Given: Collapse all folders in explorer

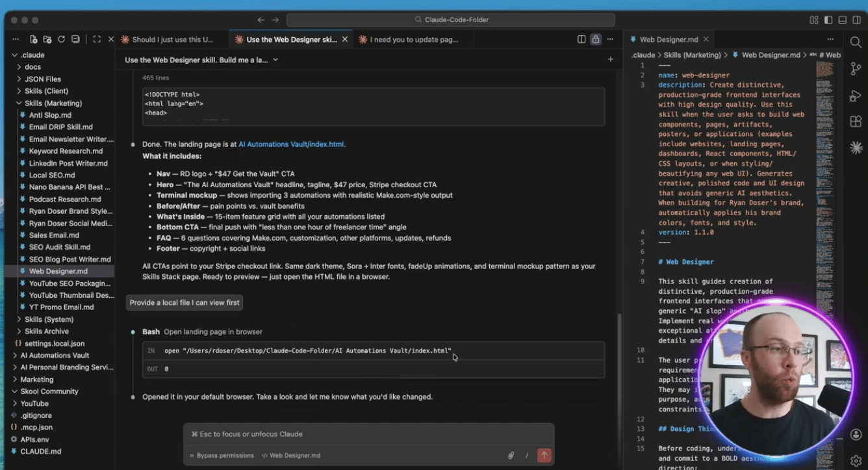Looking at the screenshot, I should (75, 40).
